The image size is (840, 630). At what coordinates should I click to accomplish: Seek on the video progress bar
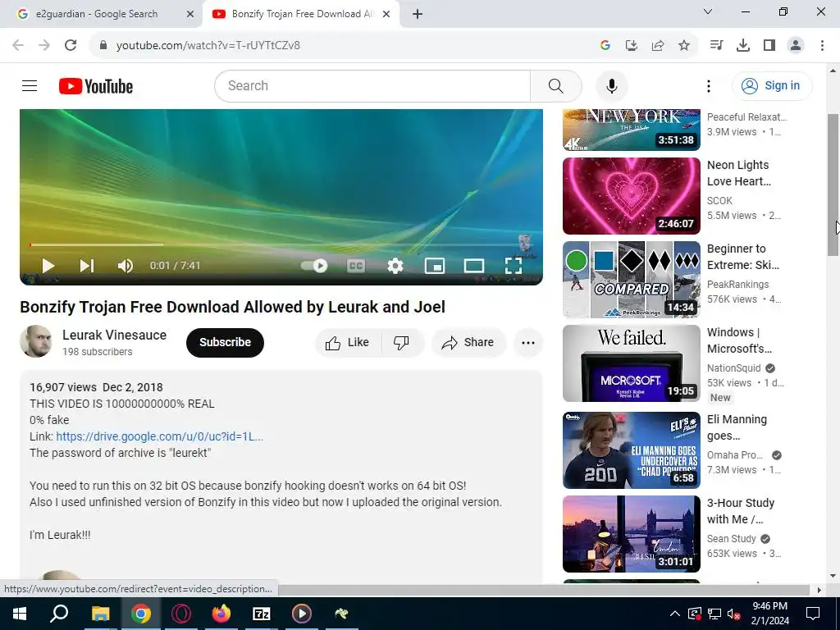click(x=281, y=244)
